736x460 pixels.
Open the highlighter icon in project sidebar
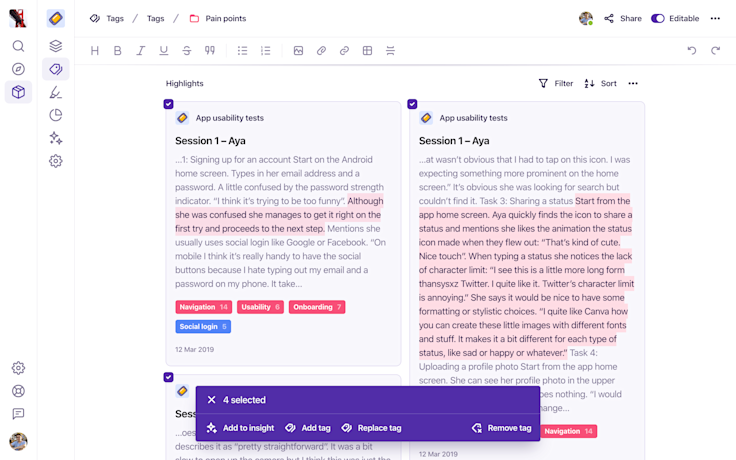coord(55,92)
